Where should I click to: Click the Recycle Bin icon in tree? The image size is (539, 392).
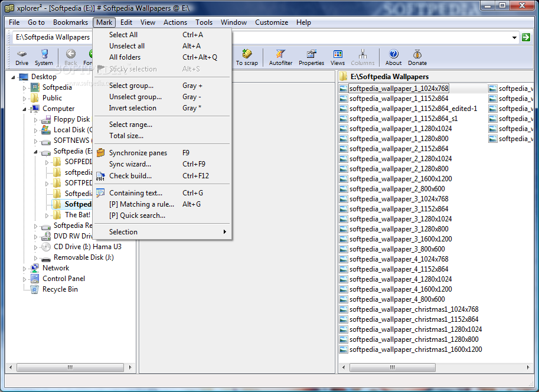click(x=35, y=289)
